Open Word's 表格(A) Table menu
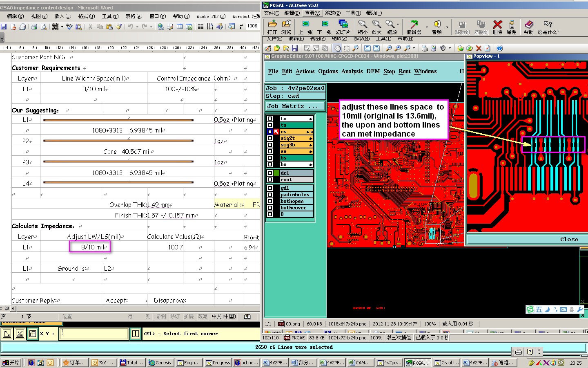The image size is (588, 368). click(134, 16)
